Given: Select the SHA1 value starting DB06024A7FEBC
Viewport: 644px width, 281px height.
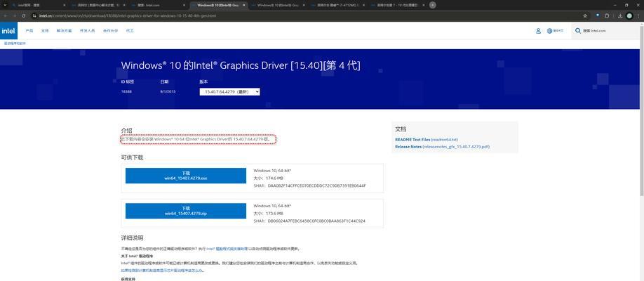Looking at the screenshot, I should [x=316, y=221].
